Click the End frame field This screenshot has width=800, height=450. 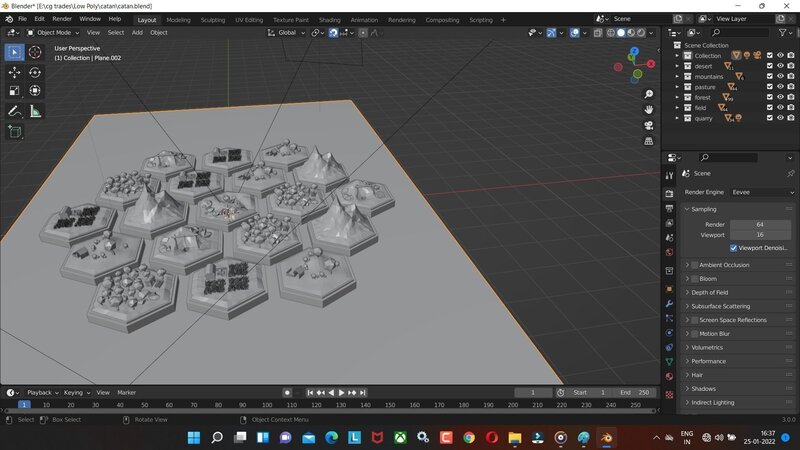coord(638,393)
